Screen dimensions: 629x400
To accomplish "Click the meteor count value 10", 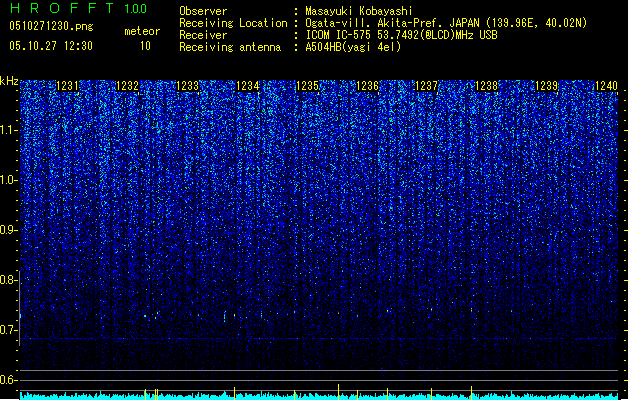I will click(x=145, y=46).
